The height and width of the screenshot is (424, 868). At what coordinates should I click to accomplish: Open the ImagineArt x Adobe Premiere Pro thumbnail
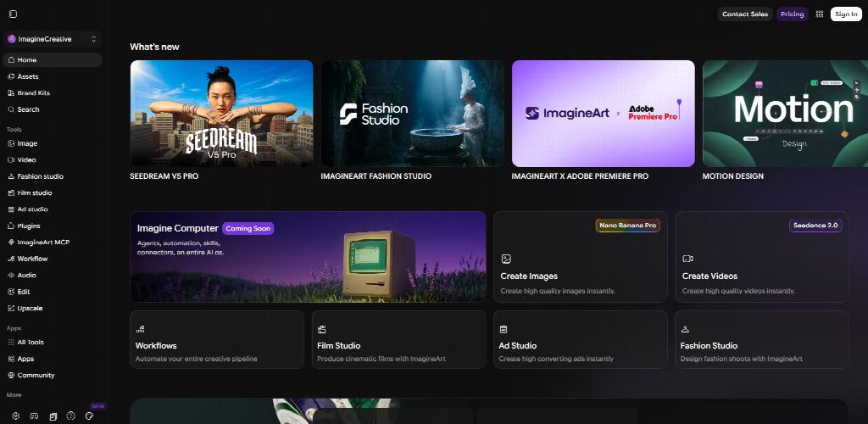point(604,114)
